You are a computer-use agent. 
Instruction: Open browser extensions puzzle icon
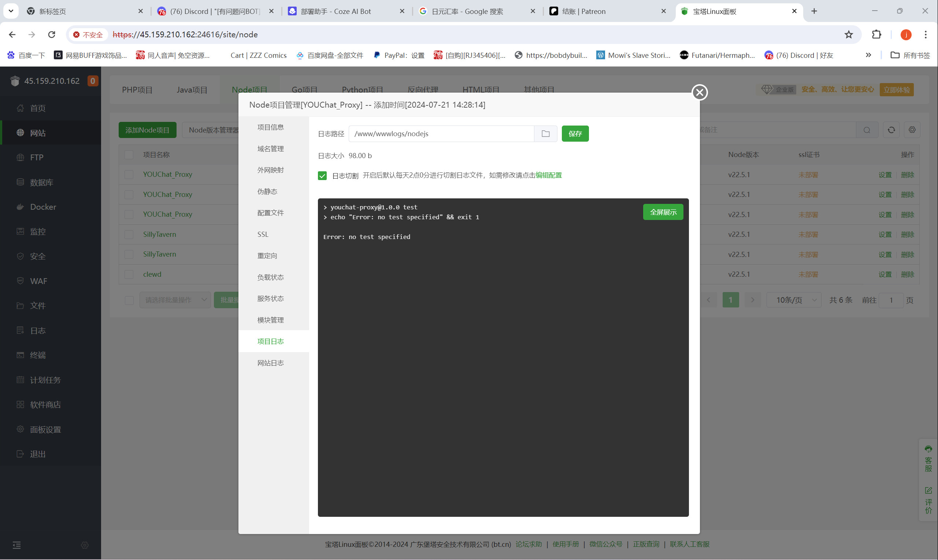pos(876,35)
